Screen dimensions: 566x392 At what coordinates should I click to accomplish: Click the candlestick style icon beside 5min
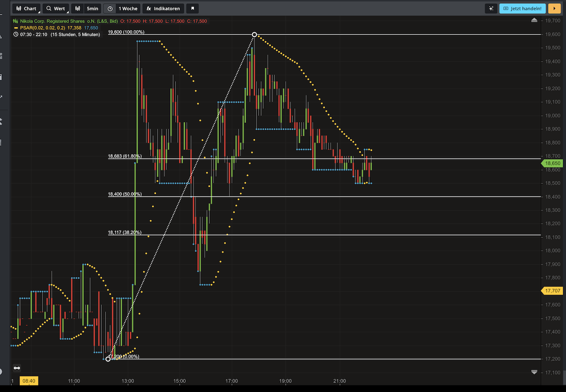coord(77,8)
